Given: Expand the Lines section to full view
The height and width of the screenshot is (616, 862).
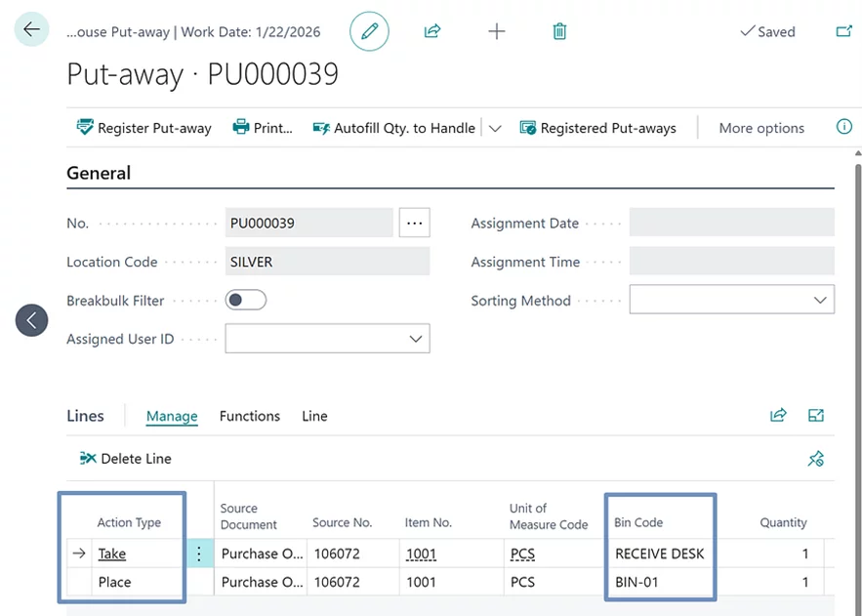Looking at the screenshot, I should tap(816, 416).
